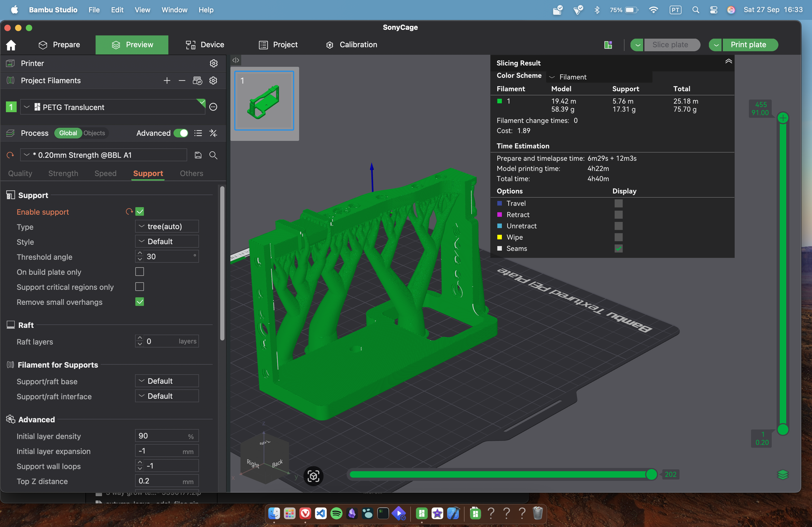
Task: Open Support/raft interface filament dropdown
Action: (x=167, y=396)
